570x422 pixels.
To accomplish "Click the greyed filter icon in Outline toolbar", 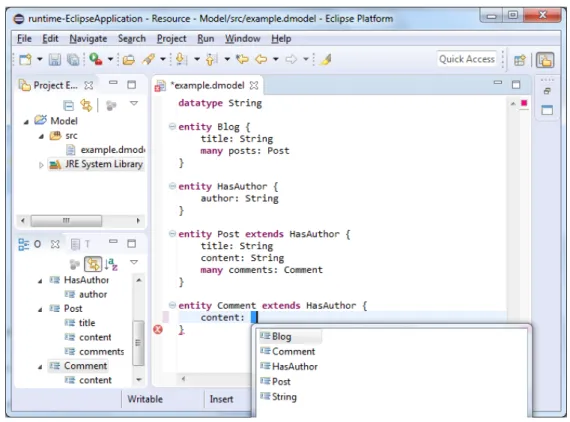I will pos(75,264).
